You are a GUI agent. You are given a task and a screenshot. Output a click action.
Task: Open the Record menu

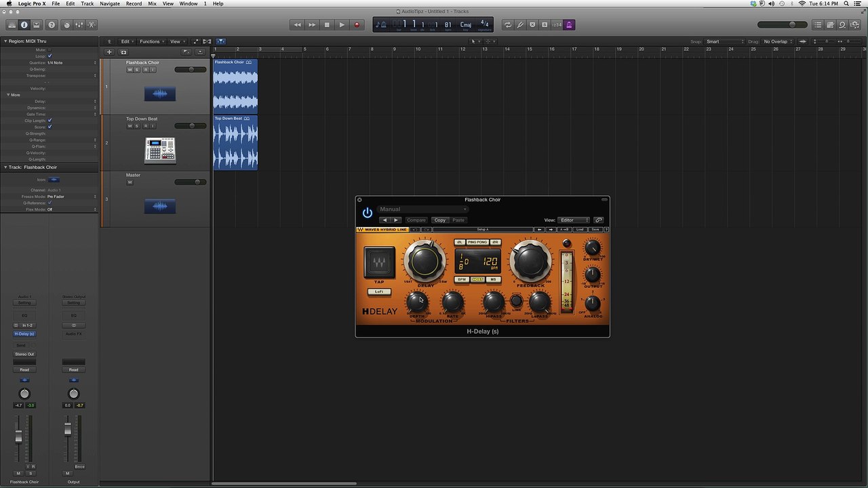coord(134,3)
